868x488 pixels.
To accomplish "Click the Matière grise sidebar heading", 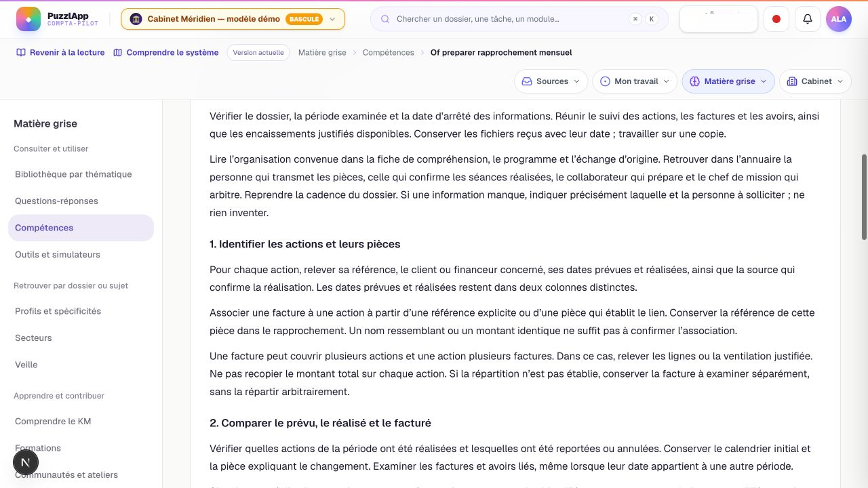I will 45,123.
